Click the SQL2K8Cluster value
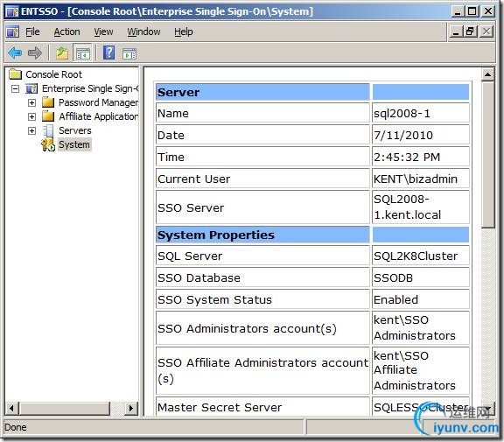Viewport: 504px width, 442px height. click(416, 256)
